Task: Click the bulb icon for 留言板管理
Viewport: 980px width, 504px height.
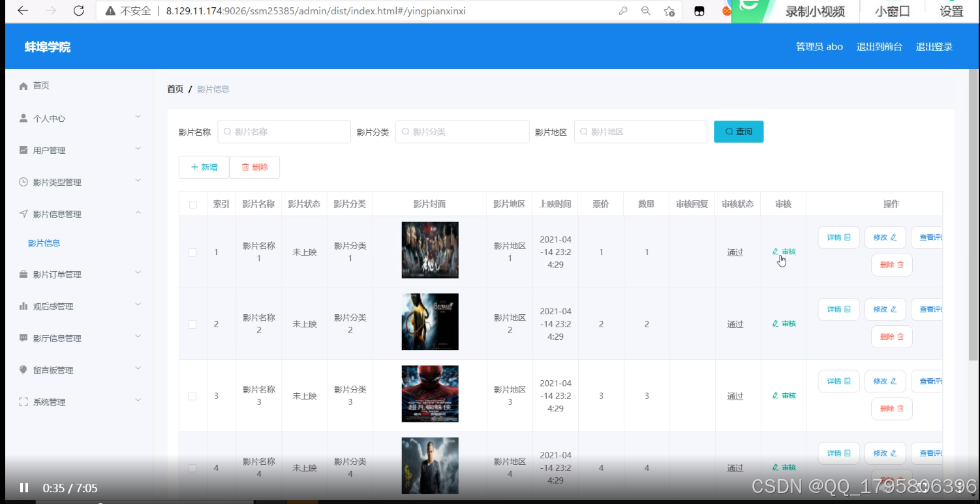Action: pos(23,370)
